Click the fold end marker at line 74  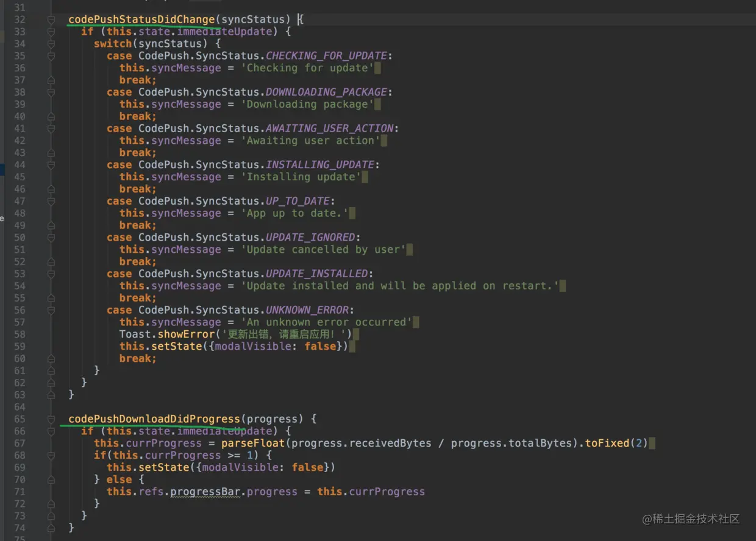(51, 528)
